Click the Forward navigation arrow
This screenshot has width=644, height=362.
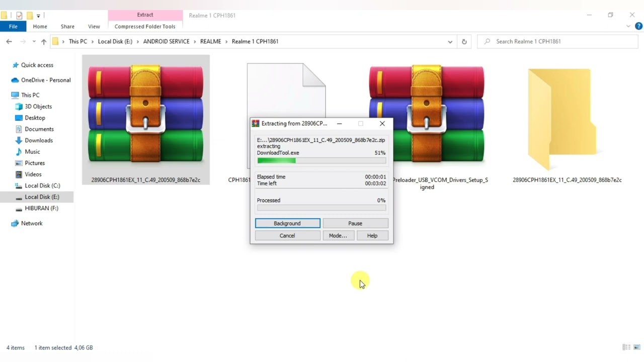pos(23,42)
